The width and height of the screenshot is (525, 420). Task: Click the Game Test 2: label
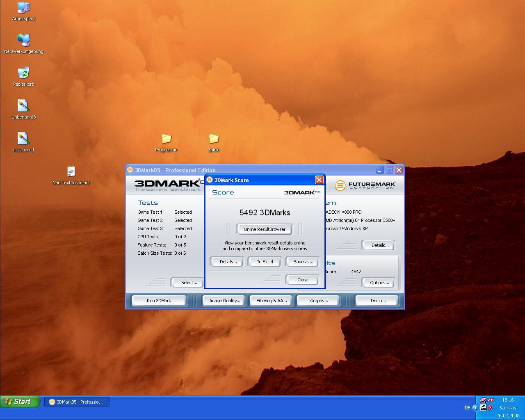pos(150,220)
